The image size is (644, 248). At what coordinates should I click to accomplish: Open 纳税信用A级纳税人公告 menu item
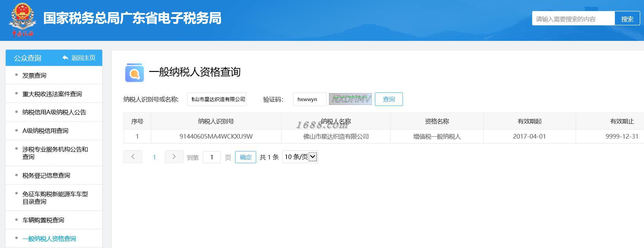click(x=54, y=112)
